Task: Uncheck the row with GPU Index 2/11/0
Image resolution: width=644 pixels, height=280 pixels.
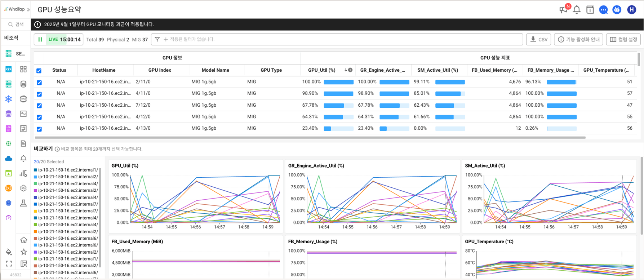Action: (x=39, y=83)
